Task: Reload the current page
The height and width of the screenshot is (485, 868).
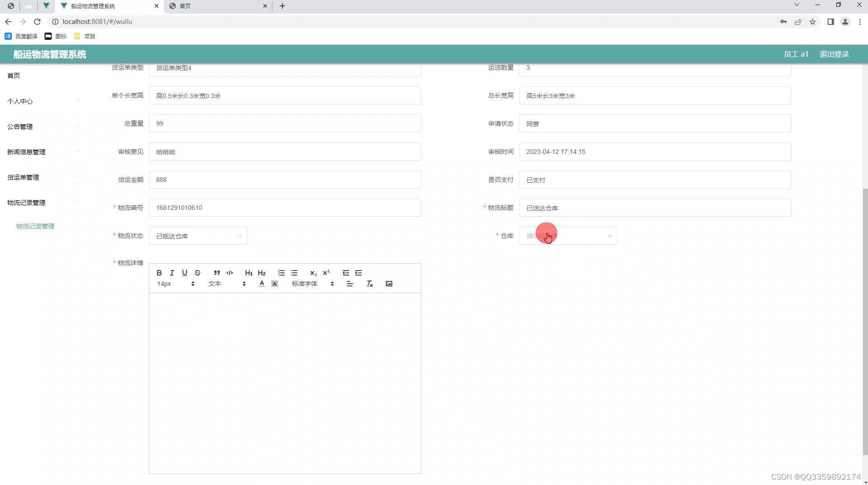Action: coord(38,22)
